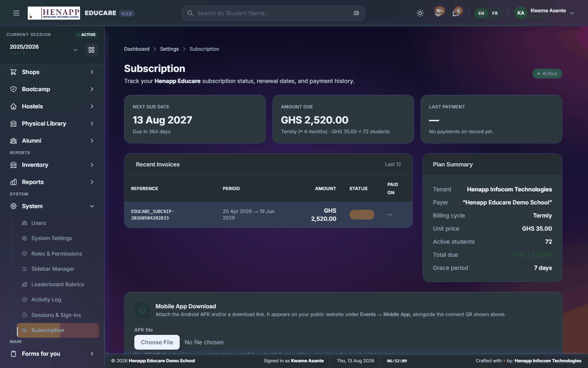Expand the Reports menu chevron
This screenshot has width=588, height=368.
(x=92, y=182)
